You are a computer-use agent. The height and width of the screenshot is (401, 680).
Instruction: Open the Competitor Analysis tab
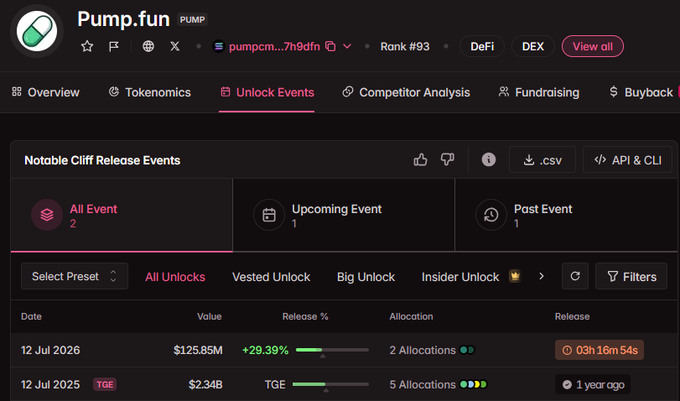pos(406,92)
